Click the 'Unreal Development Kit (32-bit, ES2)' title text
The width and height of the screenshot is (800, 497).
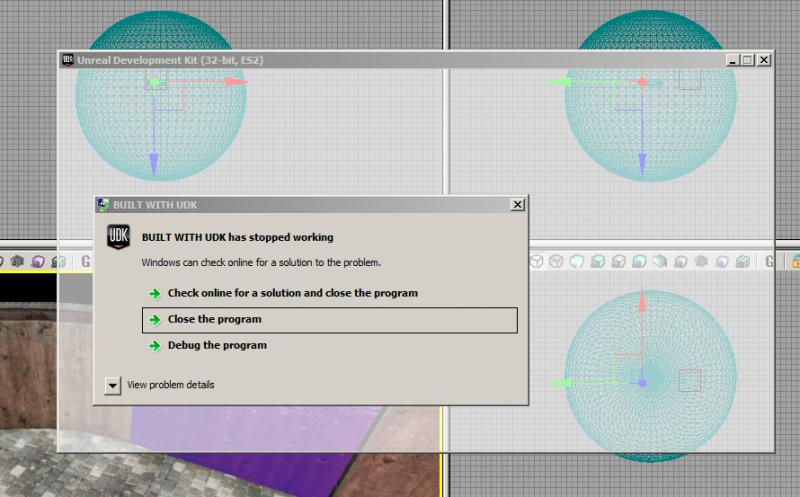click(170, 60)
